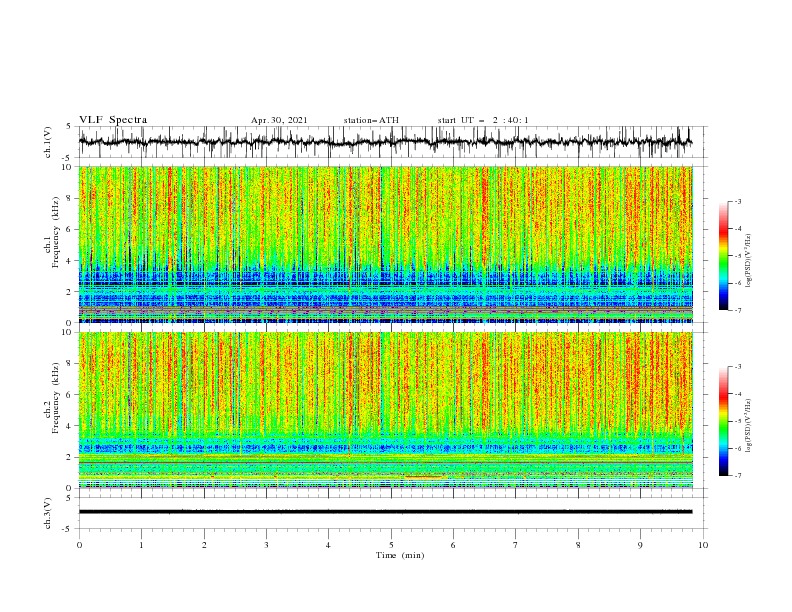792x612 pixels.
Task: Click the "-3" label on ch.2 colorbar
Action: 737,367
